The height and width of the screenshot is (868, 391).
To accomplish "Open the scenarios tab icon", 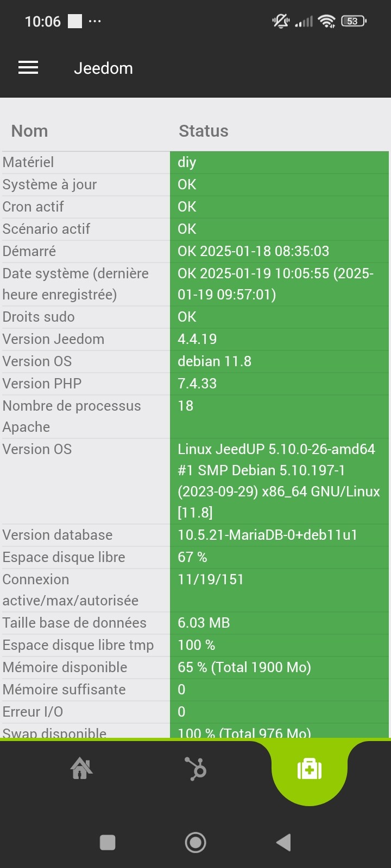I will pyautogui.click(x=195, y=769).
